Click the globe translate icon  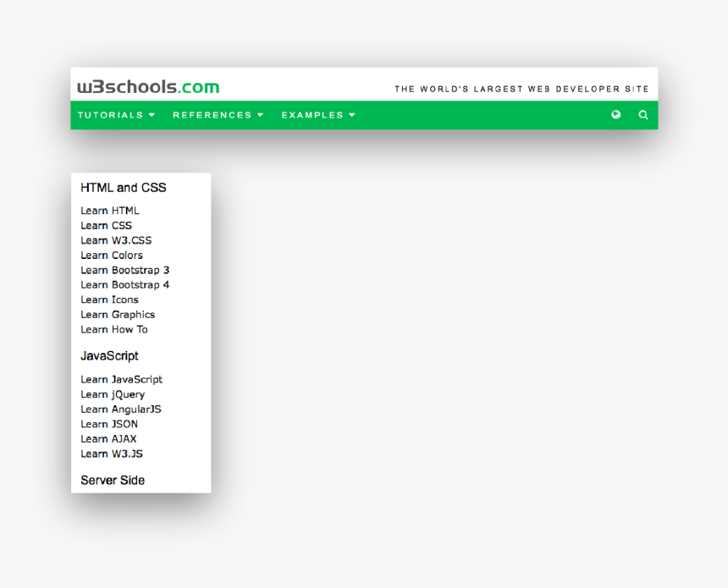[x=616, y=114]
